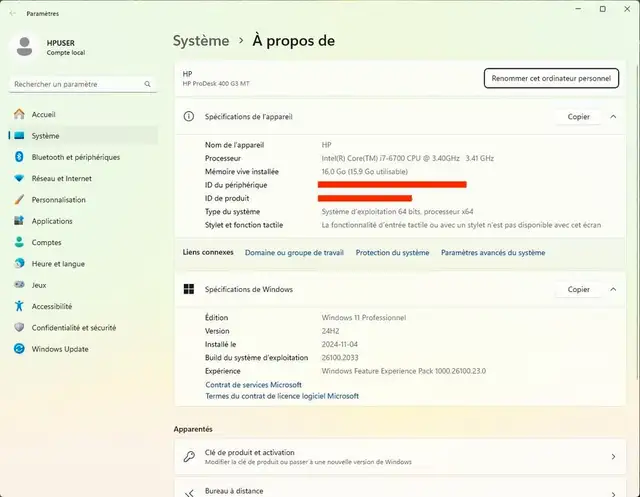The height and width of the screenshot is (497, 640).
Task: Click the Personnalisation paintbrush icon
Action: pyautogui.click(x=19, y=200)
